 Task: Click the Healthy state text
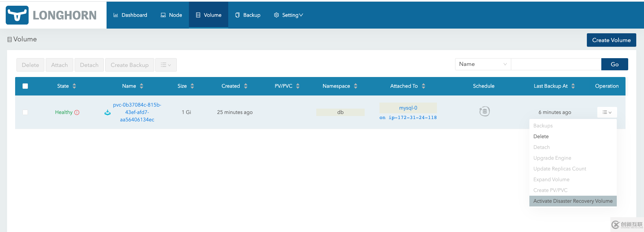(x=64, y=112)
